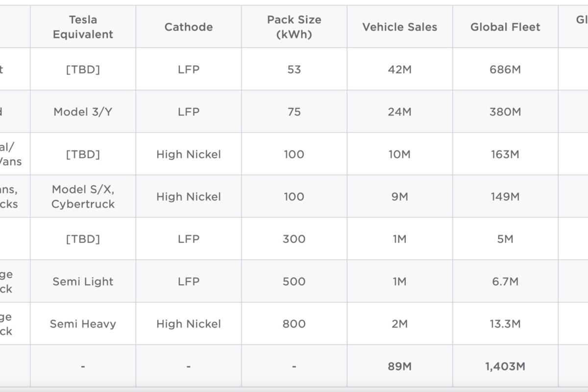Click the Tesla Equivalent column header
Screen dimensions: 588x392
(83, 27)
